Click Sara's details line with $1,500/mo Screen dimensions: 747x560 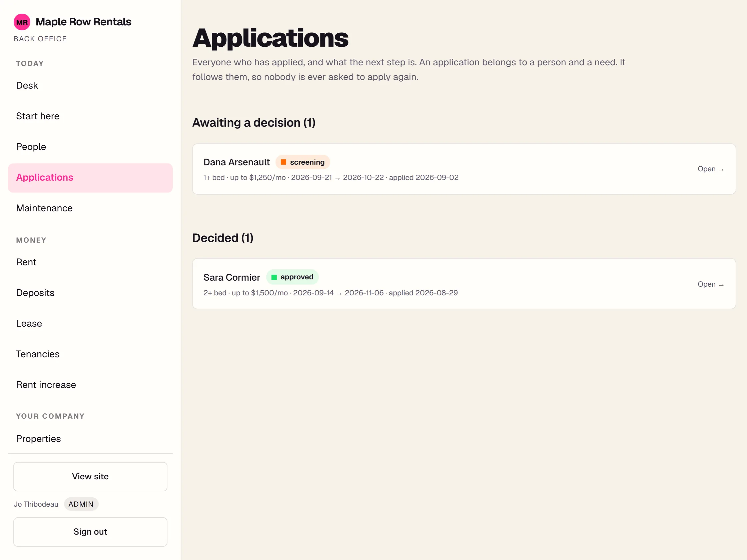coord(330,293)
